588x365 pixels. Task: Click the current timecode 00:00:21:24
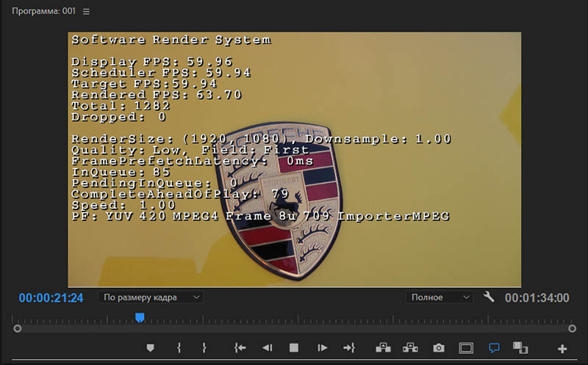tap(51, 298)
